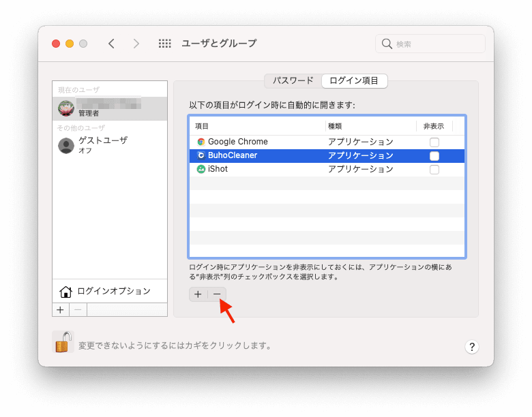Remove selected login item with minus button

pos(217,294)
